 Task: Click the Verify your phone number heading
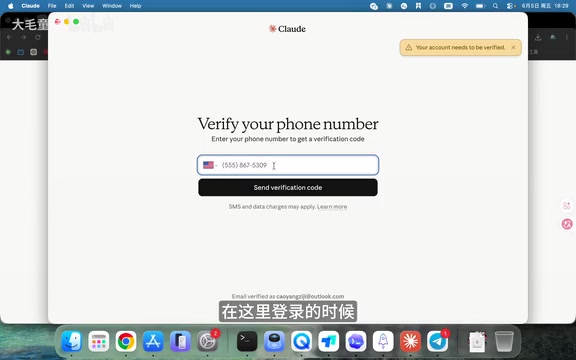tap(288, 124)
